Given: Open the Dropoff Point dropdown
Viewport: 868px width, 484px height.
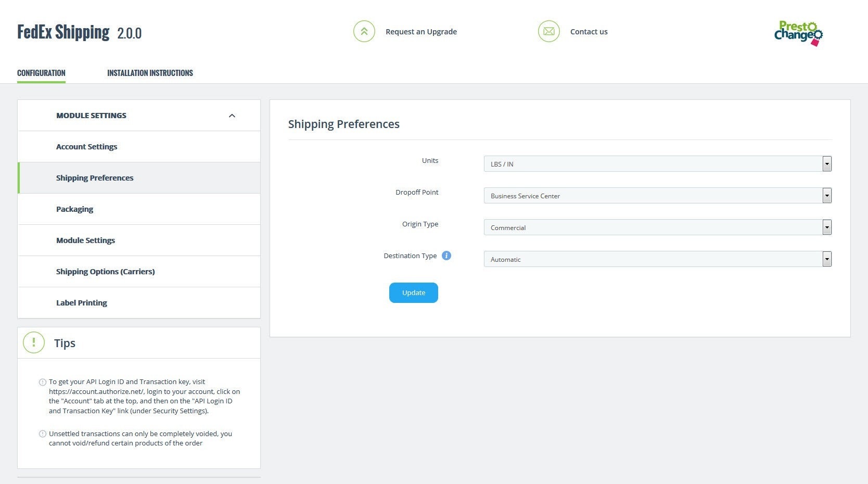Looking at the screenshot, I should [657, 196].
